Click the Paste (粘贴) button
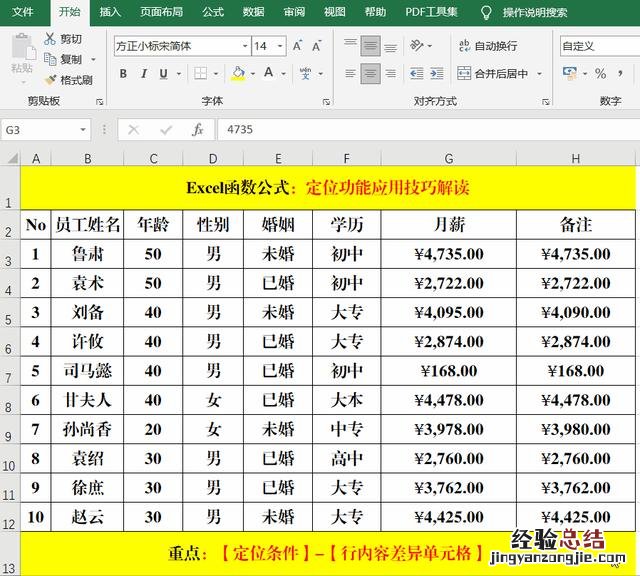640x576 pixels. [21, 54]
